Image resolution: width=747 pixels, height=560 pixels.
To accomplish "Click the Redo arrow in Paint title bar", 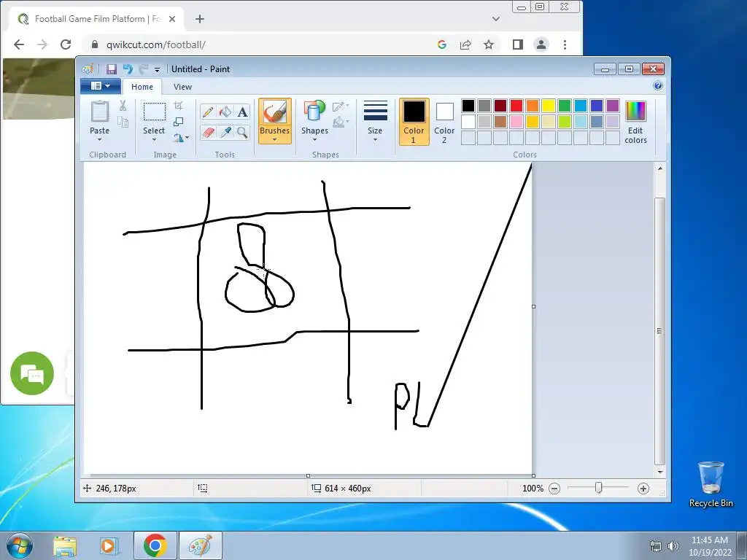I will coord(143,69).
